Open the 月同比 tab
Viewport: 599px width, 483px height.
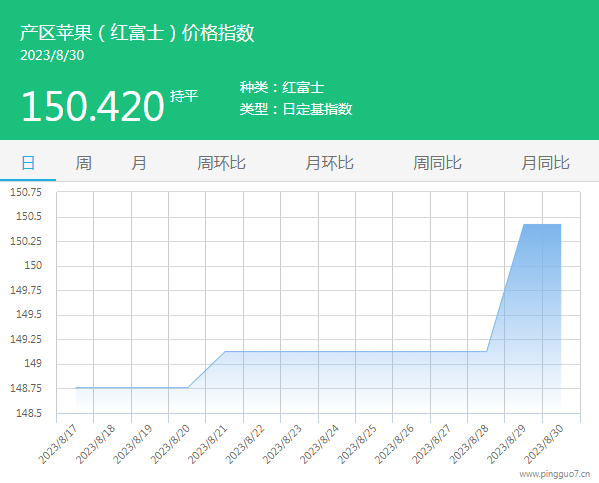(546, 163)
